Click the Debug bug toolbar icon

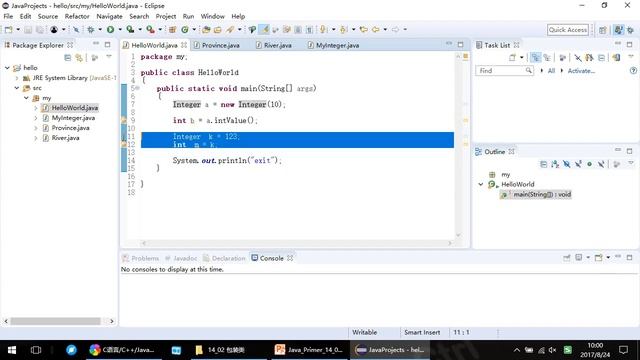tap(91, 29)
